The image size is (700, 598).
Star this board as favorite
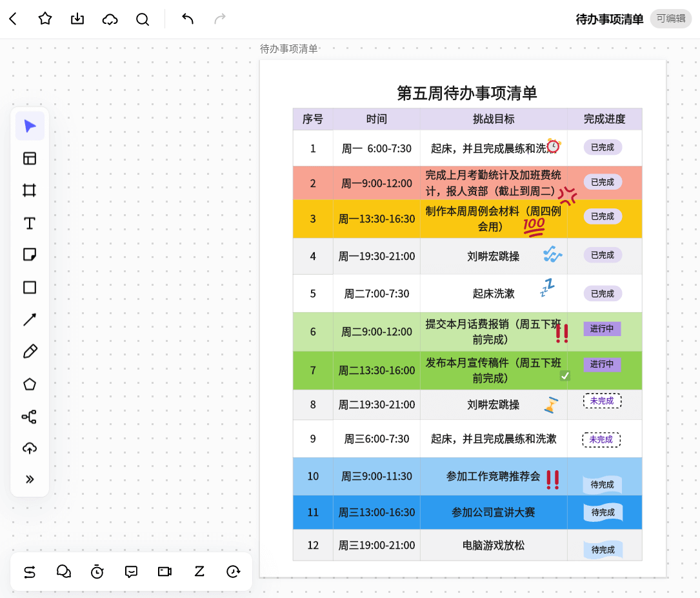[x=45, y=19]
